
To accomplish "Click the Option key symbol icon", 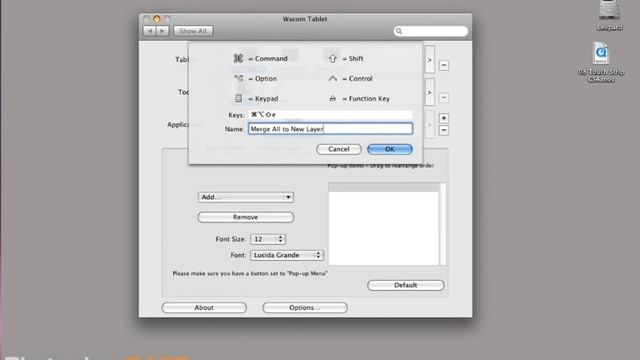I will [x=238, y=78].
